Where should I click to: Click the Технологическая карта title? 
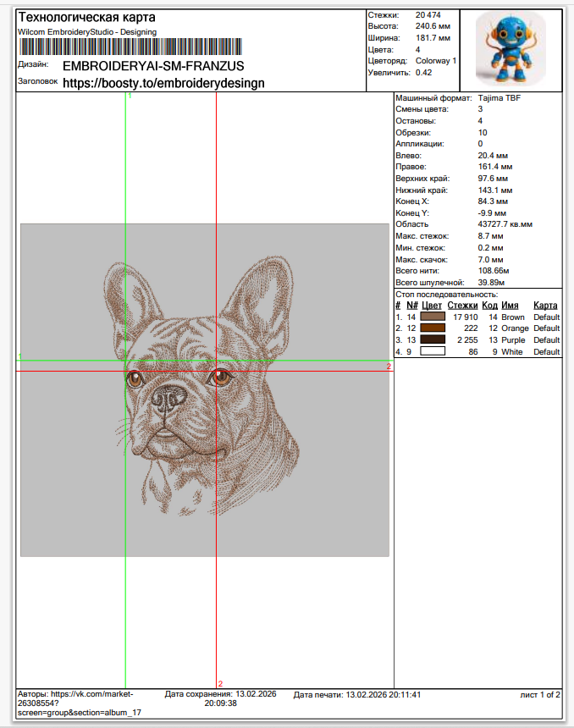86,18
